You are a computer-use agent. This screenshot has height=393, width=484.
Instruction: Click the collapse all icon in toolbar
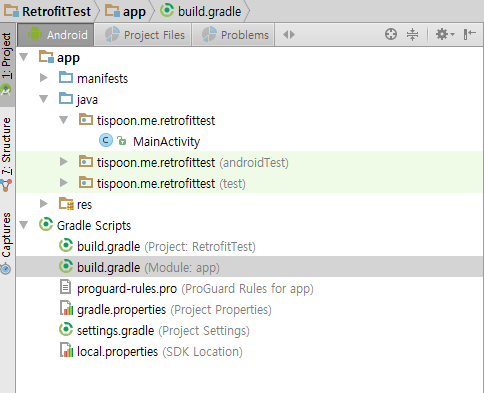(x=412, y=34)
